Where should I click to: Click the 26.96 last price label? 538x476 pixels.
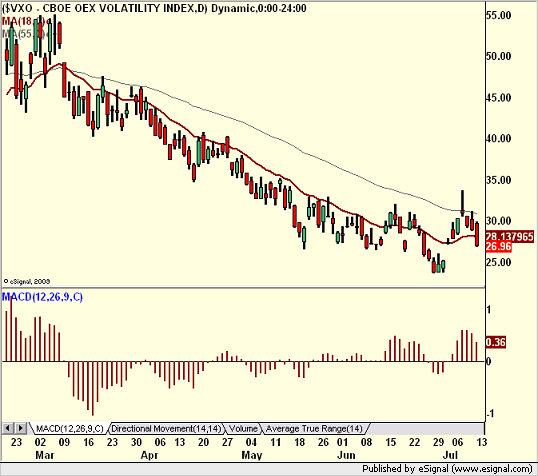tap(499, 246)
